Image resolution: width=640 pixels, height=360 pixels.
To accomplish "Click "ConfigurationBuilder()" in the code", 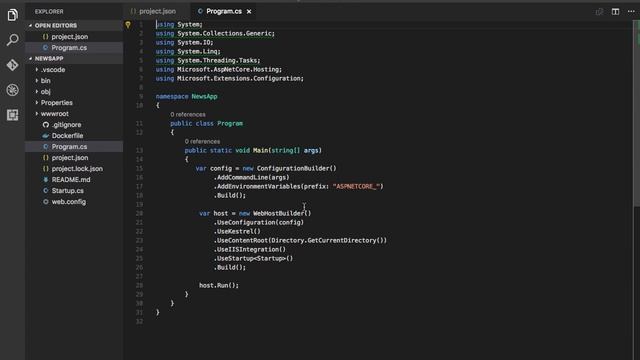I will click(x=297, y=168).
